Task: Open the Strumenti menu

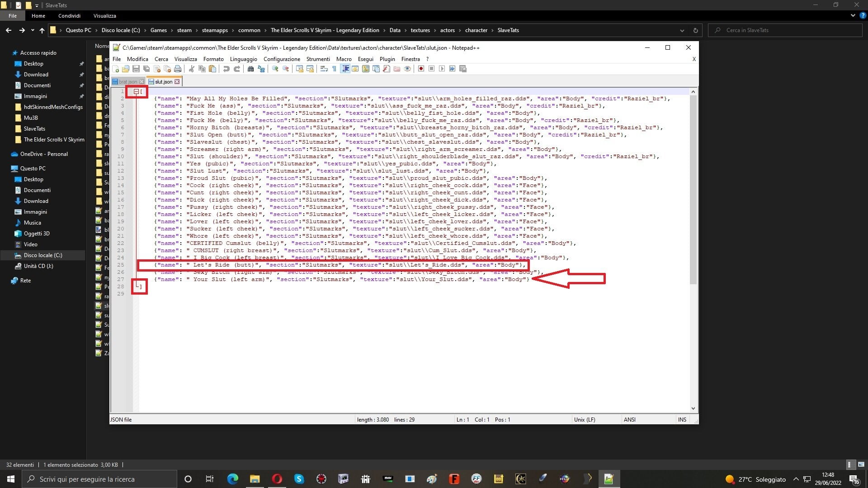Action: (318, 59)
